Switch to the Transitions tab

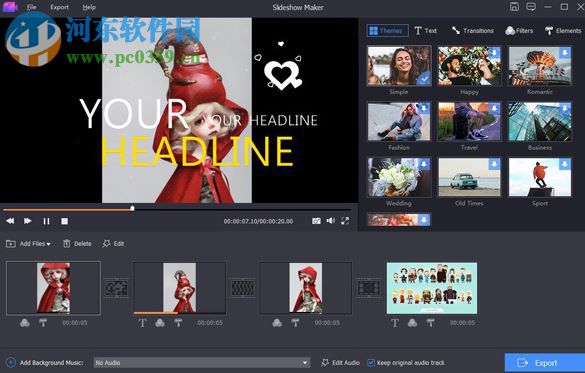472,31
